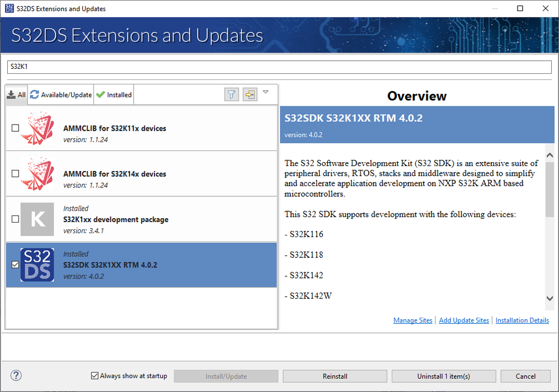Click the S32SDK S32K1XX RTM 4.0.2 list title

[110, 265]
